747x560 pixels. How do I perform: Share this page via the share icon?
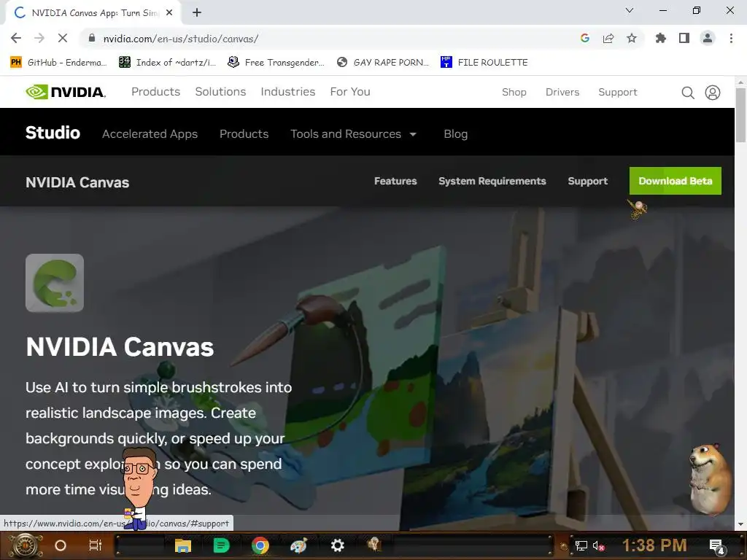[x=608, y=38]
